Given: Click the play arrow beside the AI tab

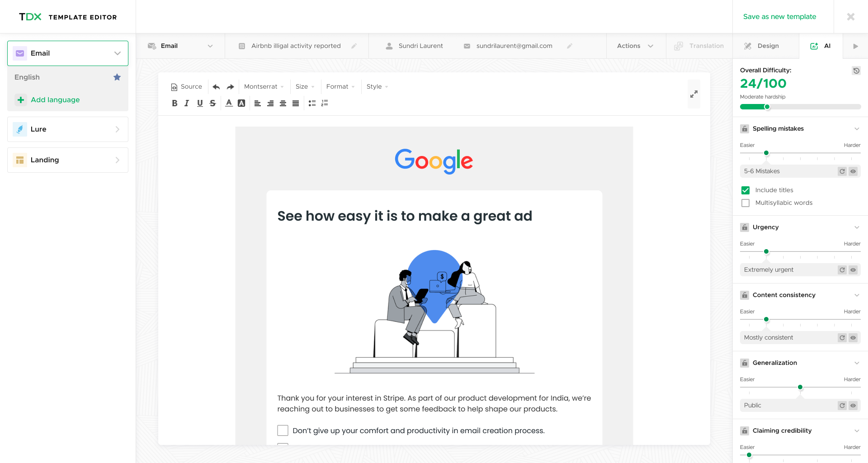Looking at the screenshot, I should [855, 46].
